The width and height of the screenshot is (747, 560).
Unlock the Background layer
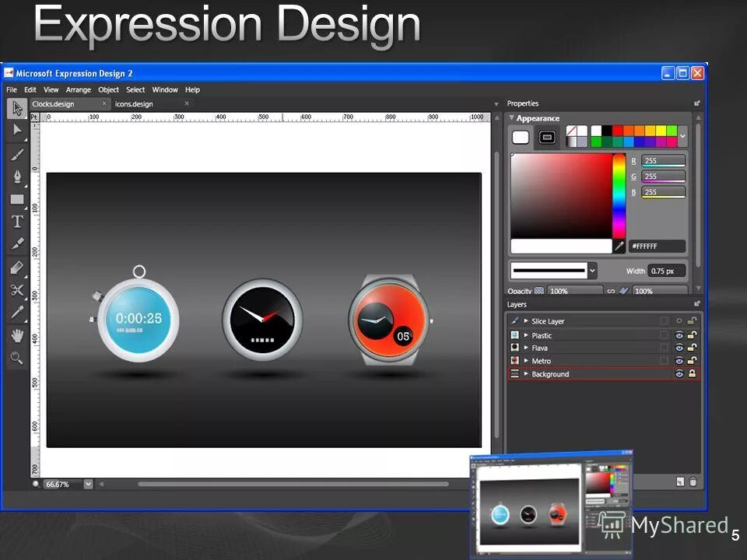point(691,374)
